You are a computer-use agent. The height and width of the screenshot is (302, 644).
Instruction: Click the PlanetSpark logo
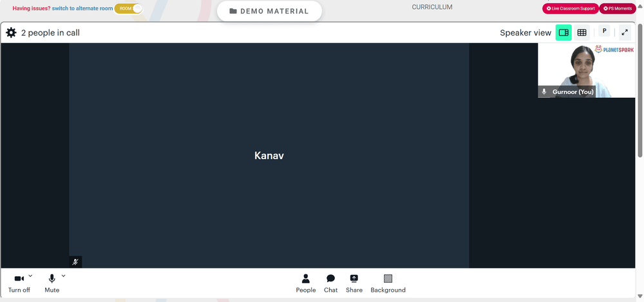point(614,50)
